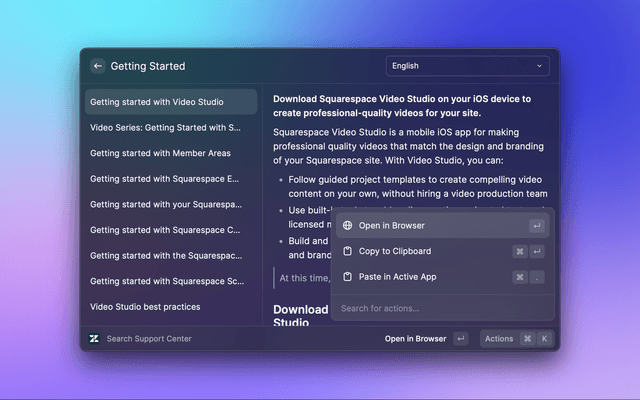Image resolution: width=640 pixels, height=400 pixels.
Task: Click the Enter key icon in action menu
Action: pyautogui.click(x=537, y=226)
